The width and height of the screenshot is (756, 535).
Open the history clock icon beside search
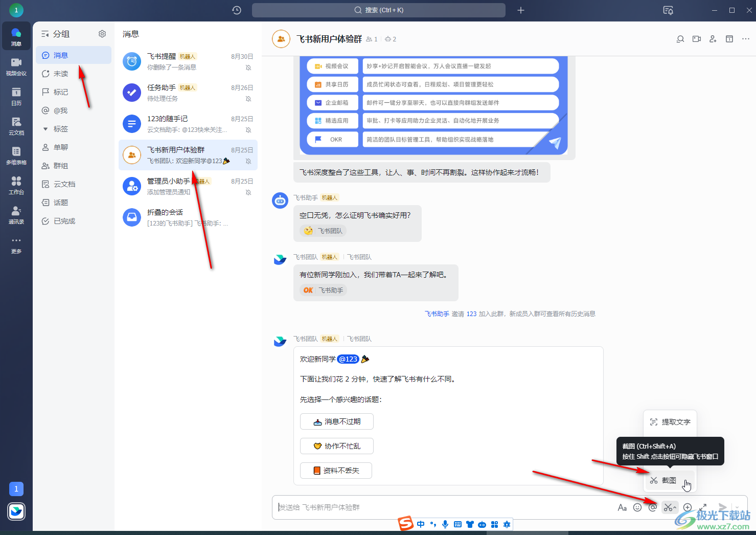pyautogui.click(x=237, y=10)
